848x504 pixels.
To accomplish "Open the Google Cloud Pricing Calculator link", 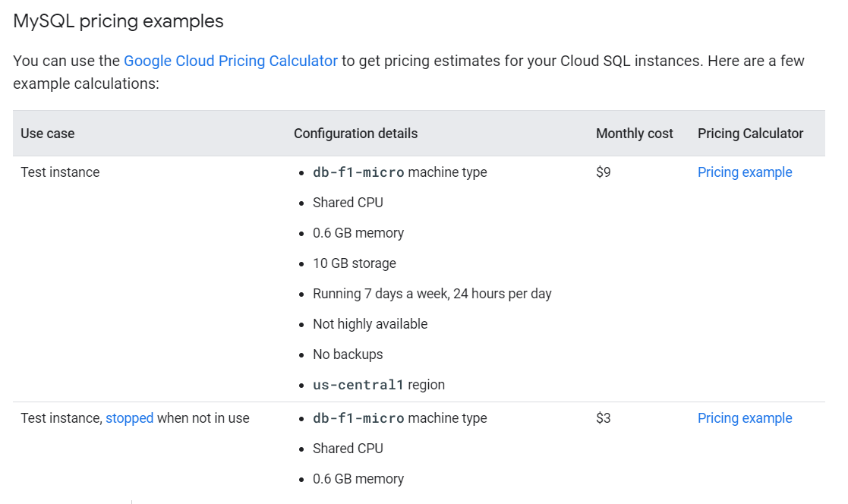I will click(230, 61).
